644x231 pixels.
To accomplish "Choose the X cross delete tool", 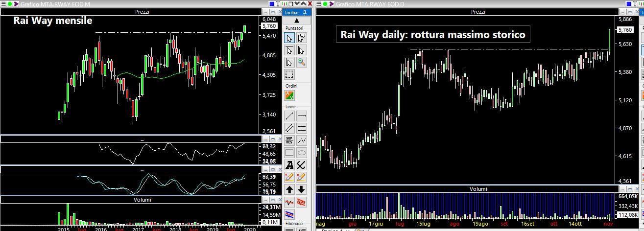I will [302, 165].
